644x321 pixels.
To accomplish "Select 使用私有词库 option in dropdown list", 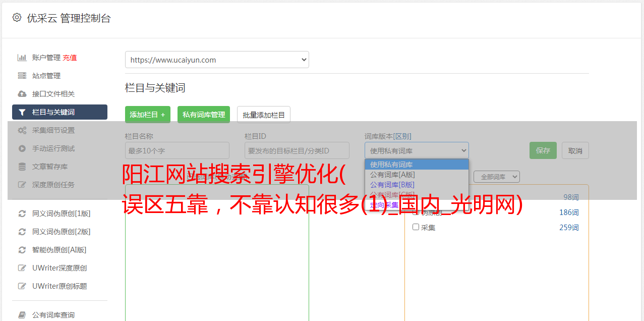I will [x=417, y=165].
